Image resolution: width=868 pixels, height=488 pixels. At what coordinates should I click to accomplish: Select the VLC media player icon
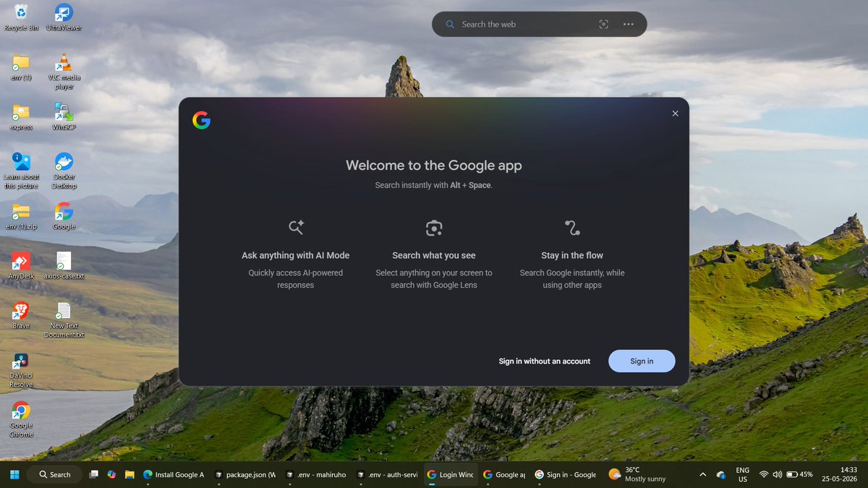click(x=64, y=72)
